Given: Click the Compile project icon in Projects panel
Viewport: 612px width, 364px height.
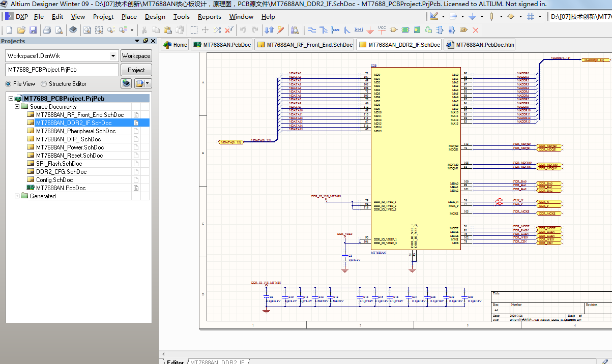Looking at the screenshot, I should click(126, 83).
